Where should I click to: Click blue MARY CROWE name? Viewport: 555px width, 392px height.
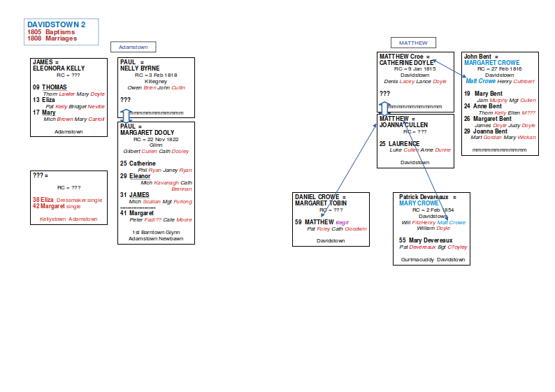[x=419, y=203]
